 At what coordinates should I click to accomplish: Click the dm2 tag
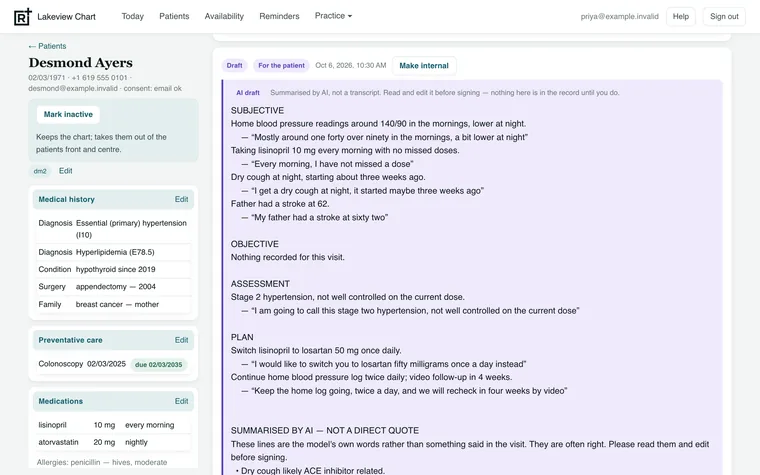(40, 171)
